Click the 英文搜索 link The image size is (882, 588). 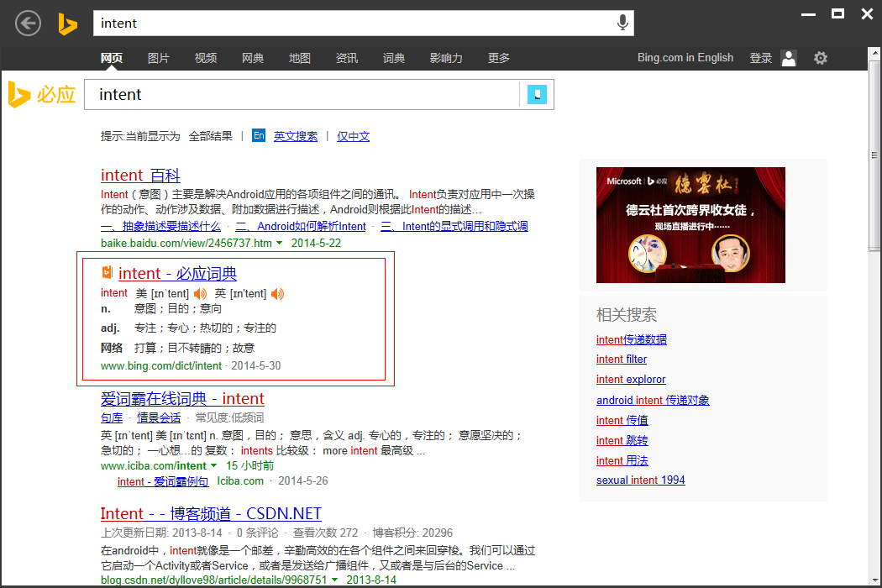click(x=296, y=136)
